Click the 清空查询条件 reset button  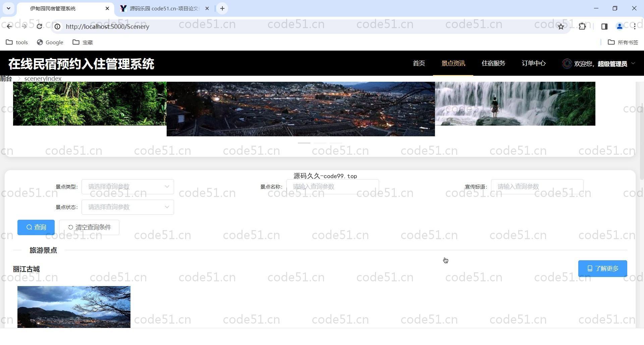pos(89,227)
